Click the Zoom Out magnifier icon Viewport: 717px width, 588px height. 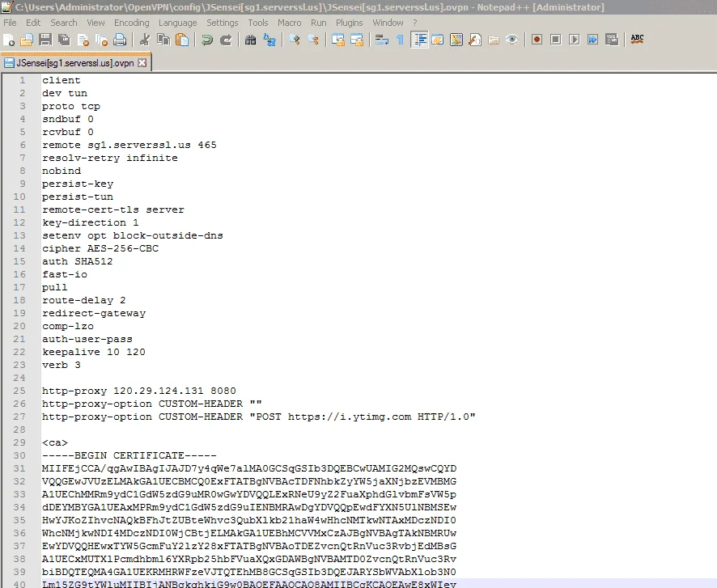pyautogui.click(x=312, y=40)
